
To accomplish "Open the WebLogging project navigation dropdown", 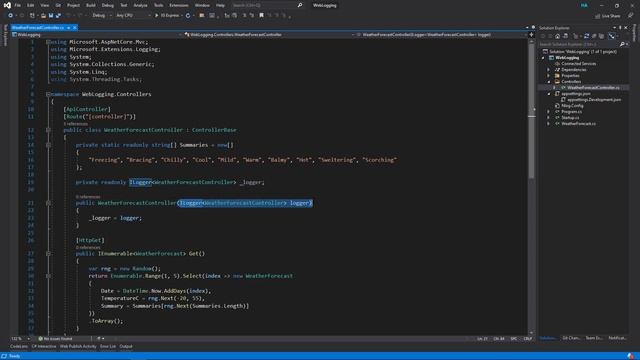I will (x=97, y=35).
